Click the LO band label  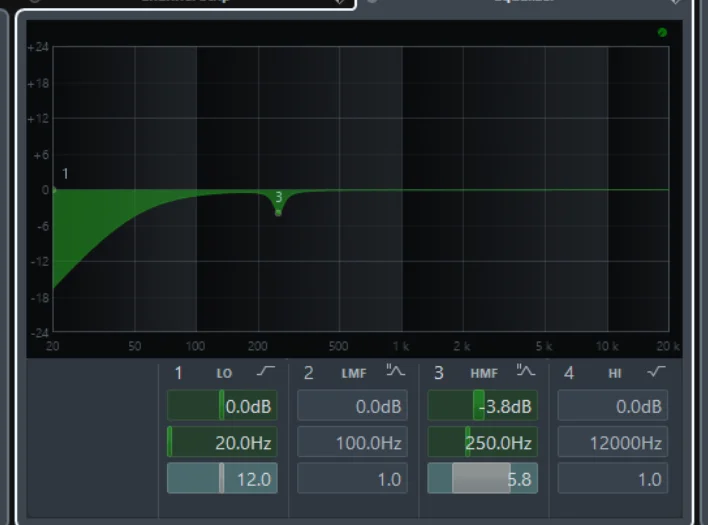[224, 373]
